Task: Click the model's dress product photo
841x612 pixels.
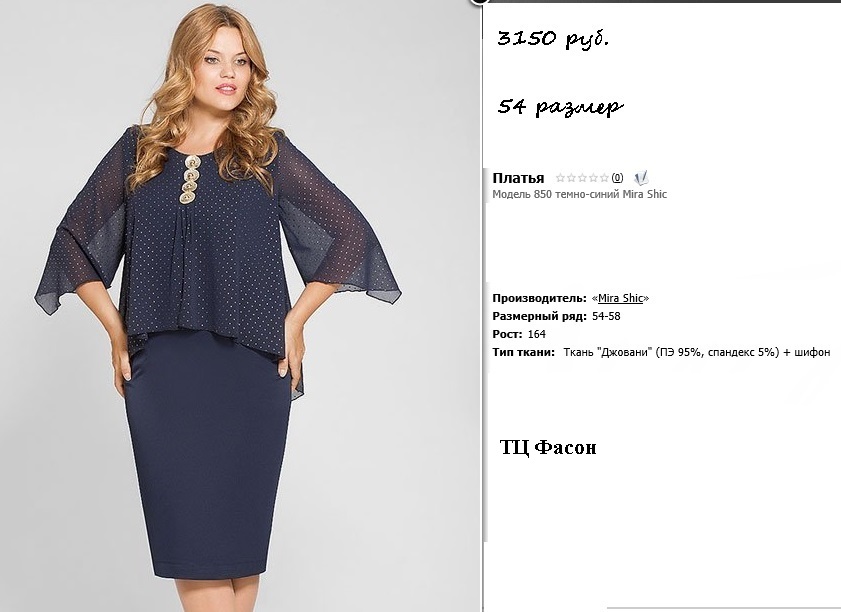Action: [225, 306]
